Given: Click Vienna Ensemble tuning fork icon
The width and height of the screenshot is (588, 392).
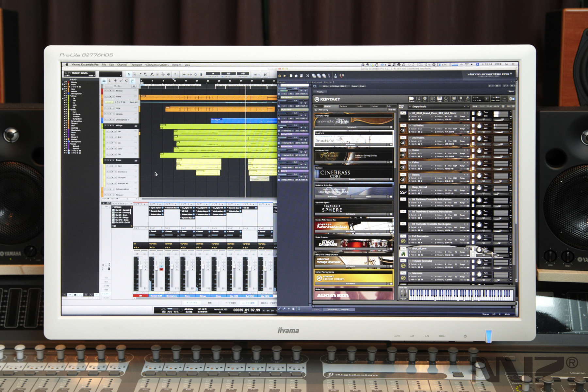Looking at the screenshot, I should point(329,76).
